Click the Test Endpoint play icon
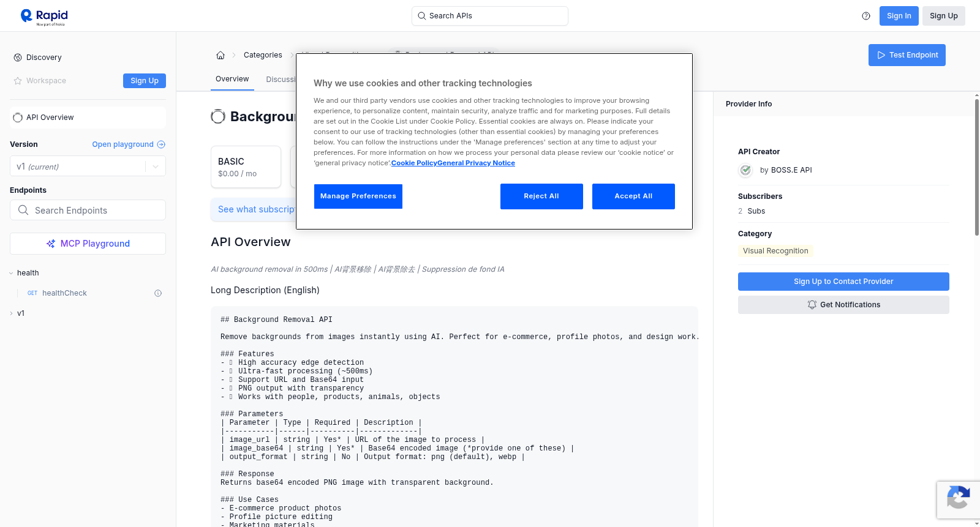Image resolution: width=980 pixels, height=527 pixels. pyautogui.click(x=881, y=55)
